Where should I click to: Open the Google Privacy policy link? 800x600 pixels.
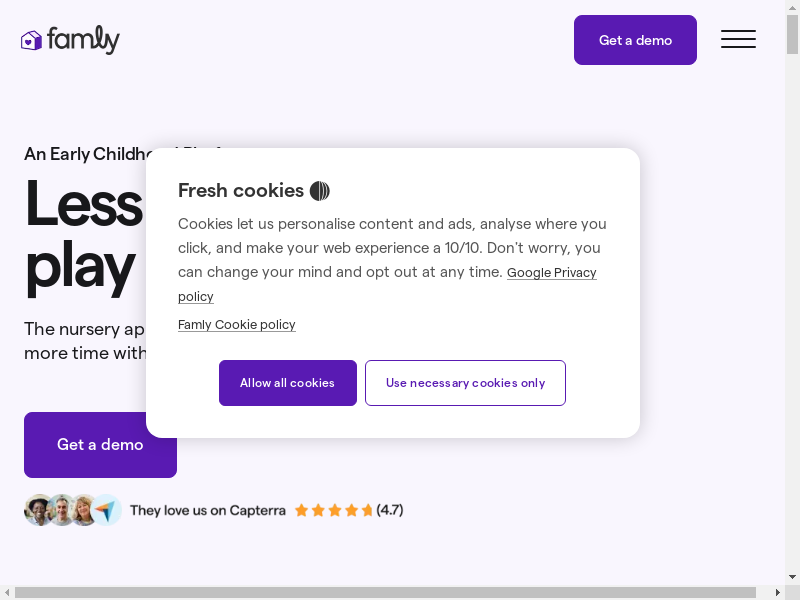[x=551, y=272]
